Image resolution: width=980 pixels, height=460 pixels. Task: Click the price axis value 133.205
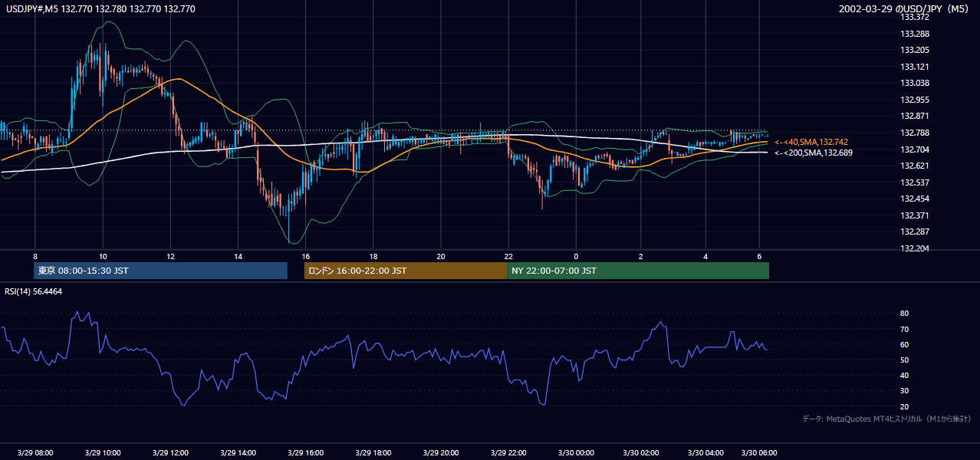click(x=915, y=50)
